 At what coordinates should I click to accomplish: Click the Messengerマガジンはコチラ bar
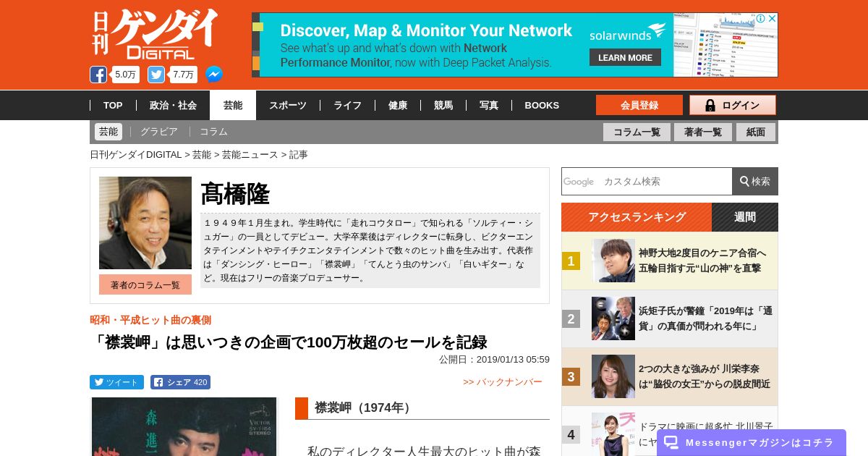[752, 442]
